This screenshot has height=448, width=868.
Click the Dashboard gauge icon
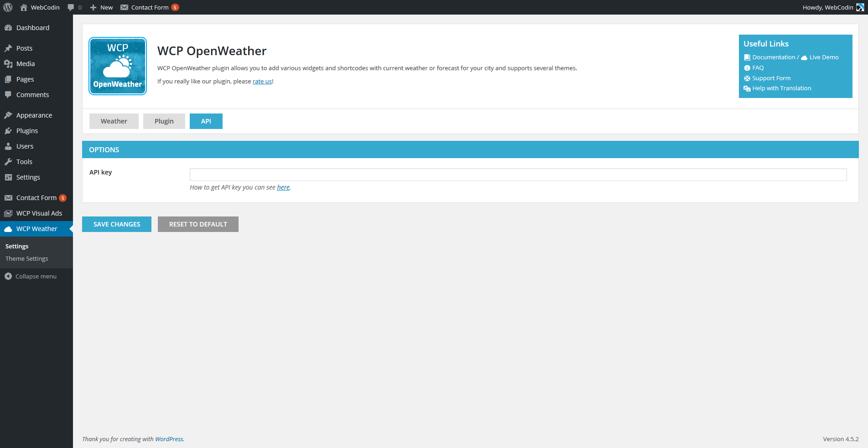click(x=8, y=28)
